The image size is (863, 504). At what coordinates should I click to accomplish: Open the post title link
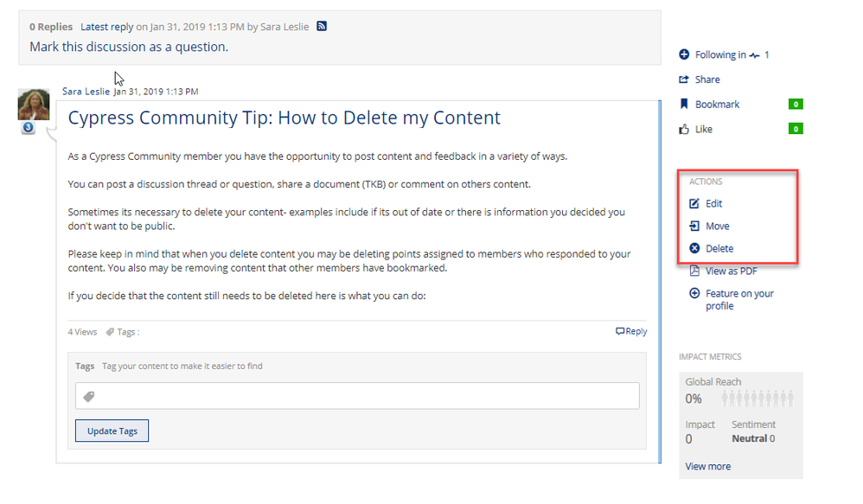pyautogui.click(x=284, y=118)
